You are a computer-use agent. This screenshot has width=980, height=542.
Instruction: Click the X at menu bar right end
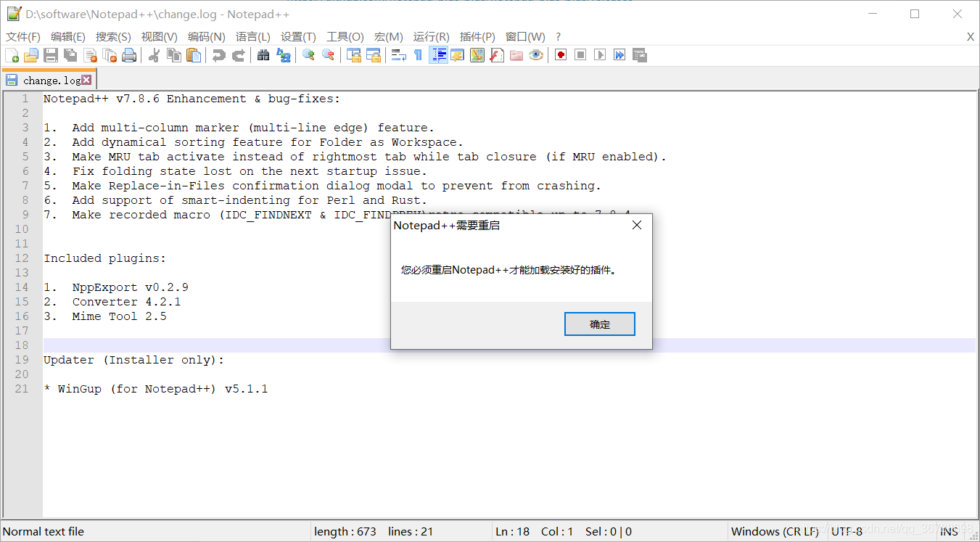point(971,37)
